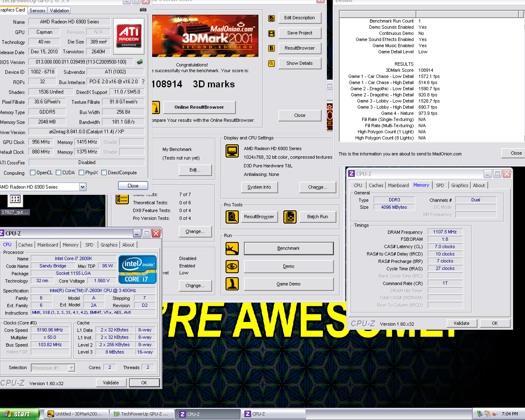Open the Windows Start button
Viewport: 525px width, 420px height.
[x=20, y=414]
